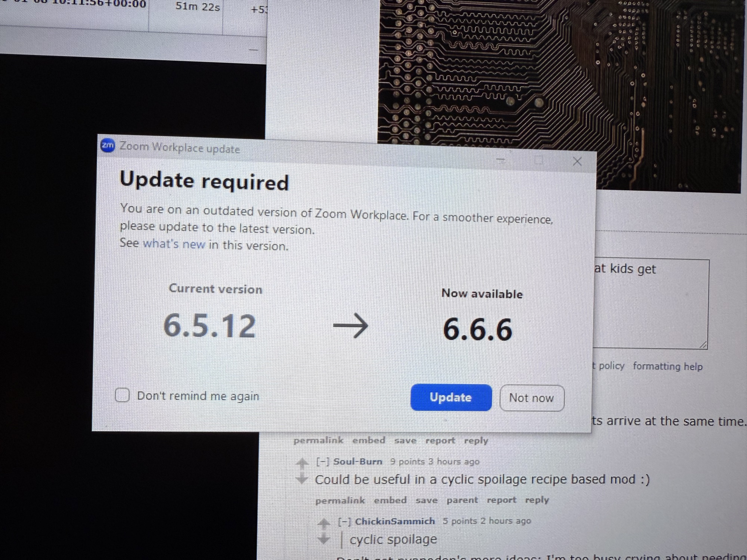Downvote ChickinSammich's comment
Viewport: 747px width, 560px height.
[324, 539]
